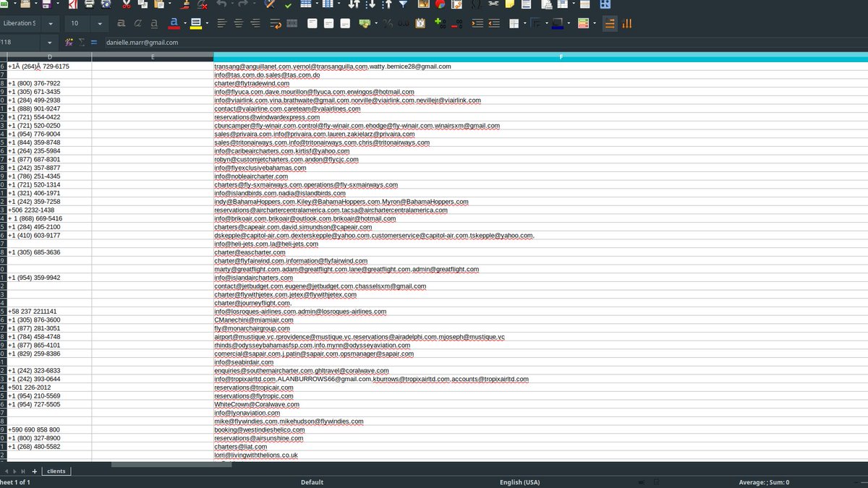Toggle align top
The height and width of the screenshot is (488, 868).
(312, 23)
